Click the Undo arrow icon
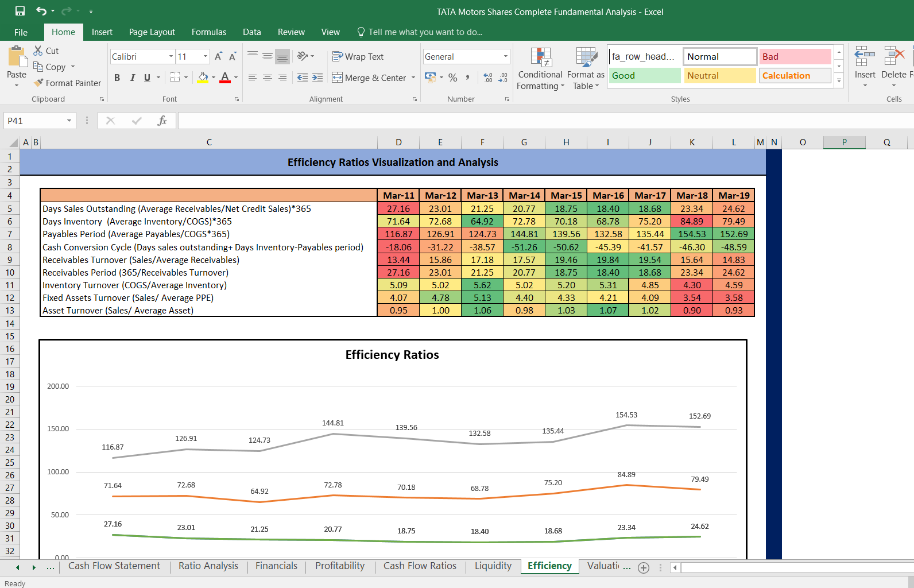Viewport: 914px width, 588px height. [41, 11]
